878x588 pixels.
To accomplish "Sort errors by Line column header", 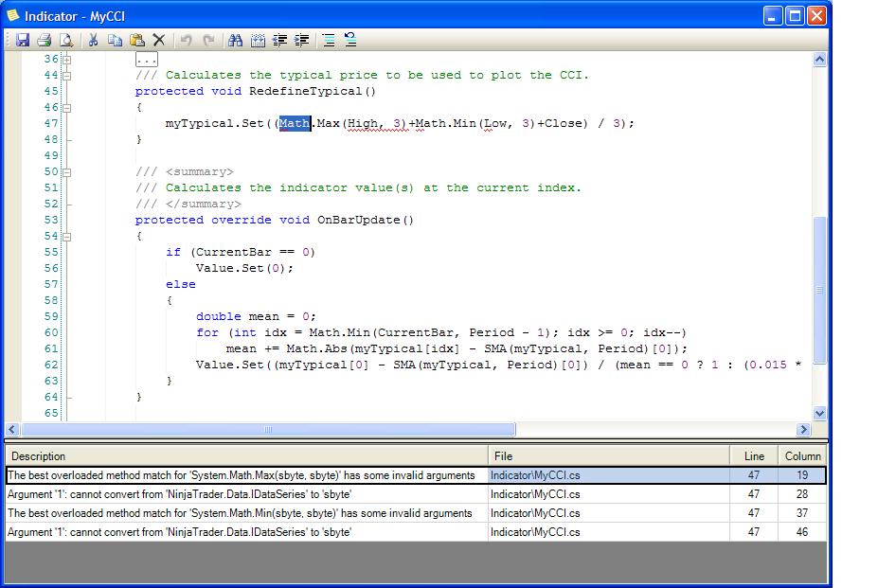I will pos(754,455).
